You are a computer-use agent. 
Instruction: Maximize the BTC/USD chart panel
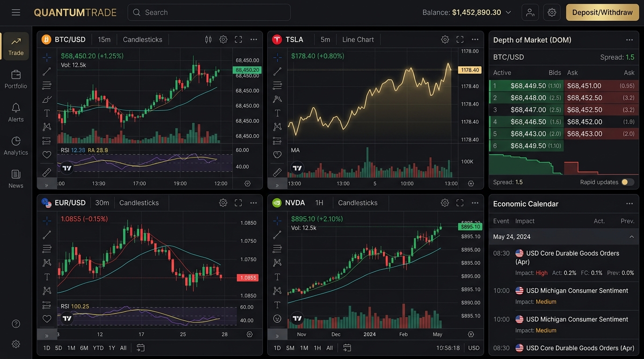pyautogui.click(x=238, y=40)
